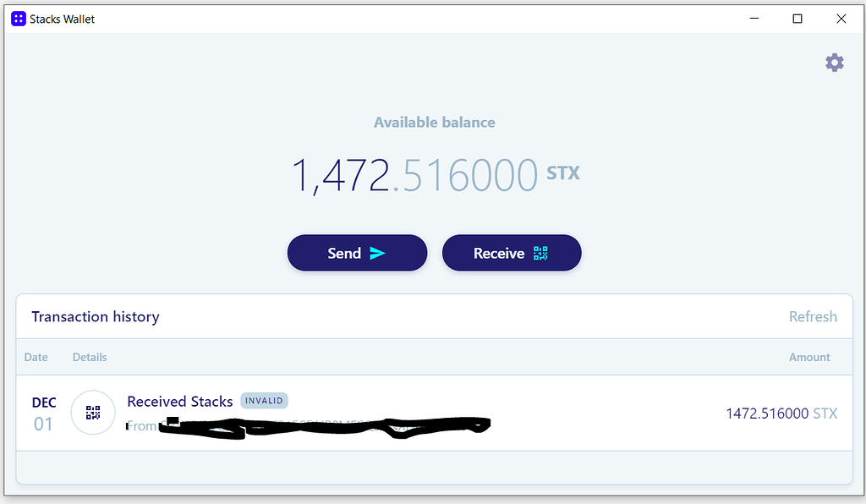Click the Refresh link in Transaction history
The height and width of the screenshot is (504, 866).
813,316
